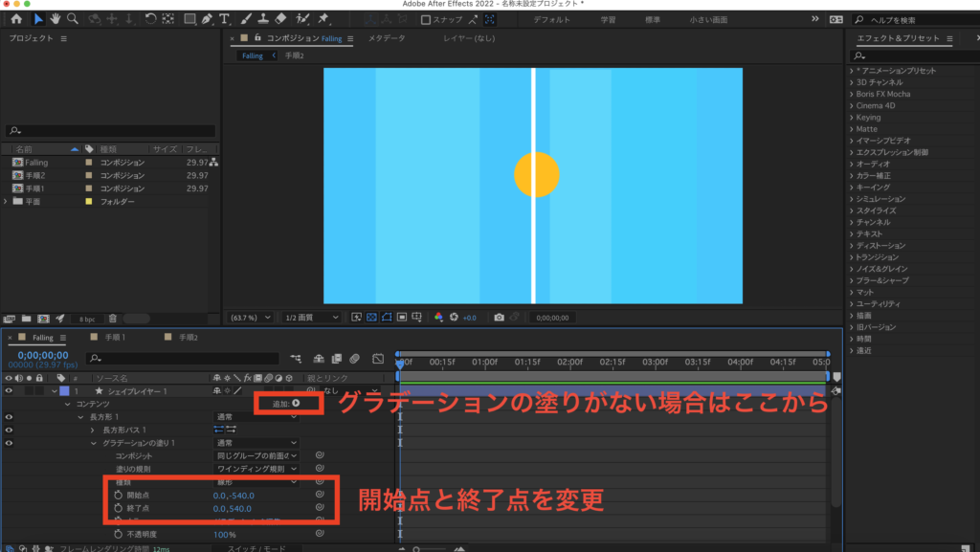980x552 pixels.
Task: Select the Hand tool in toolbar
Action: click(x=56, y=18)
